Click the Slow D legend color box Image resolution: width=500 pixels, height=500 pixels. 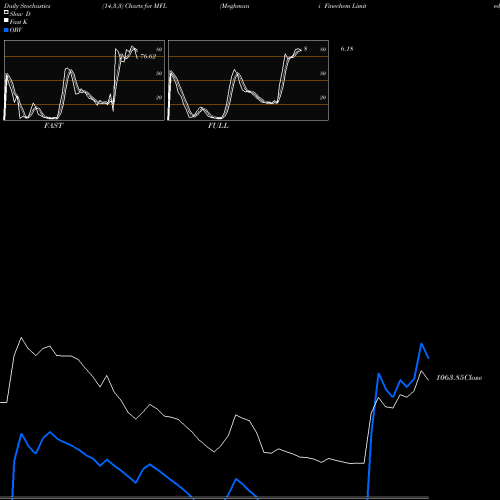6,12
